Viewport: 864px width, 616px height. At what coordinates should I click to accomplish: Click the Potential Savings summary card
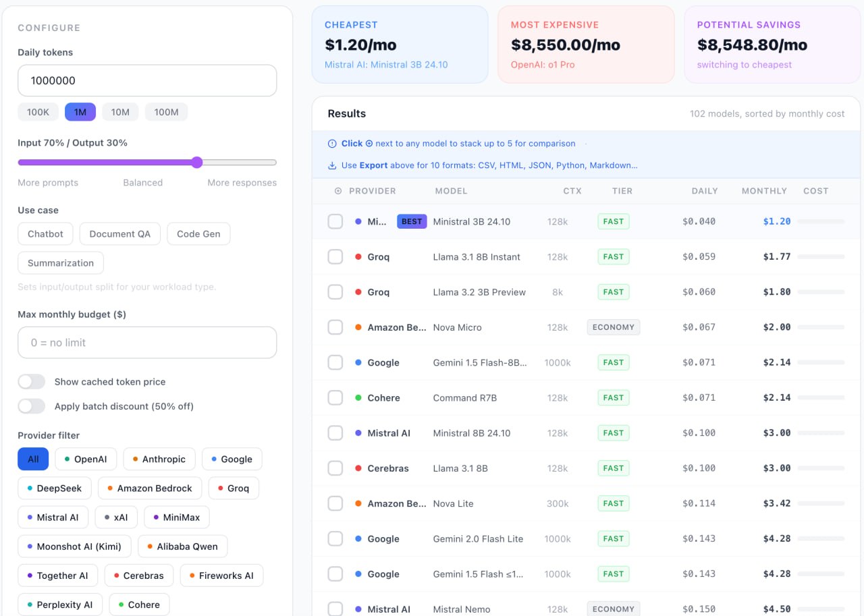(772, 45)
